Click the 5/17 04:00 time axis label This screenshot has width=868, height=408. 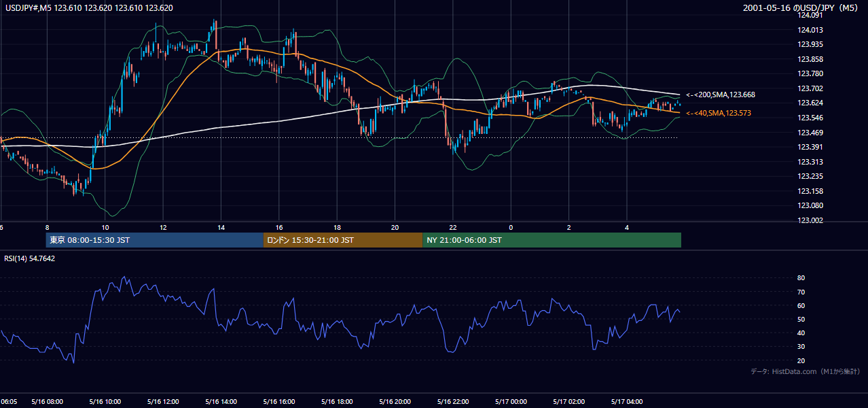point(627,402)
